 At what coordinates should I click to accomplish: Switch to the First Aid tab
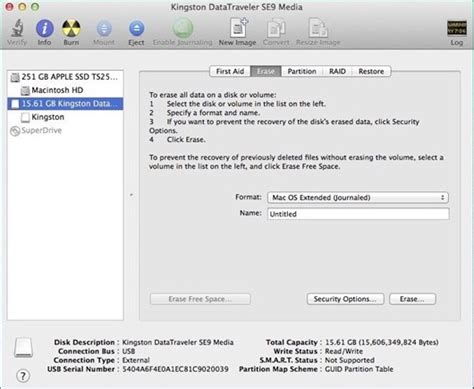pyautogui.click(x=230, y=71)
